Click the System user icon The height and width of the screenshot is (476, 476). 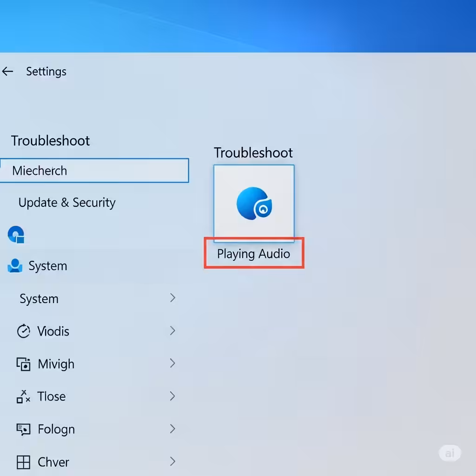15,265
